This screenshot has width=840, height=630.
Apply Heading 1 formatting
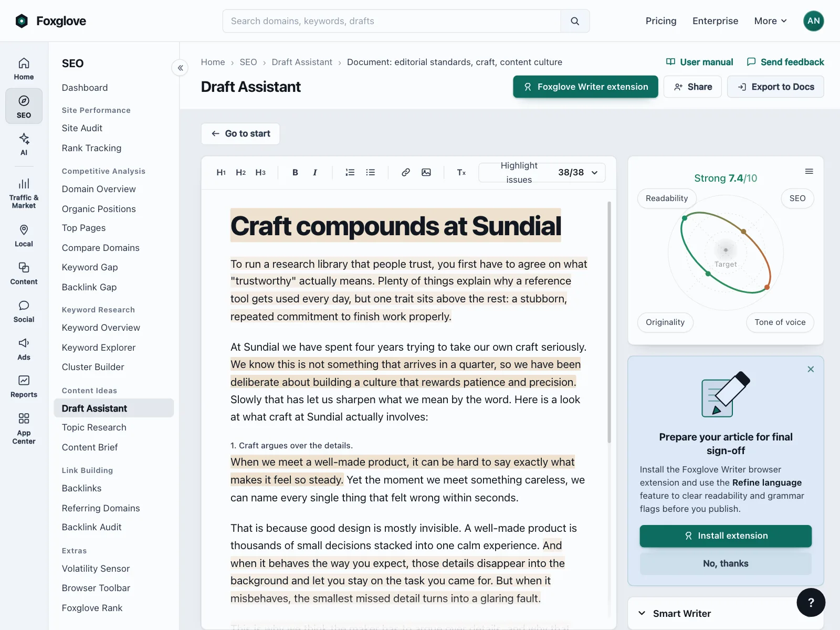[x=221, y=172]
